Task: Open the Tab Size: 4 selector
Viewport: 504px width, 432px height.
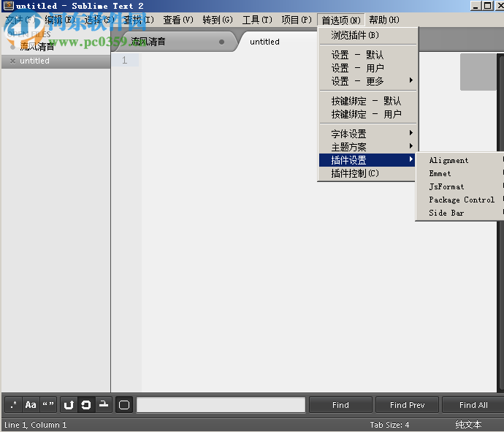Action: 389,425
